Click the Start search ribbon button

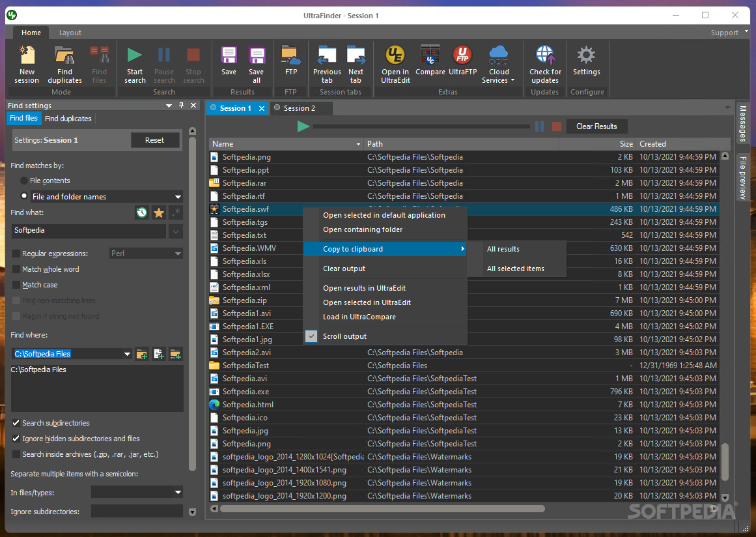point(135,65)
